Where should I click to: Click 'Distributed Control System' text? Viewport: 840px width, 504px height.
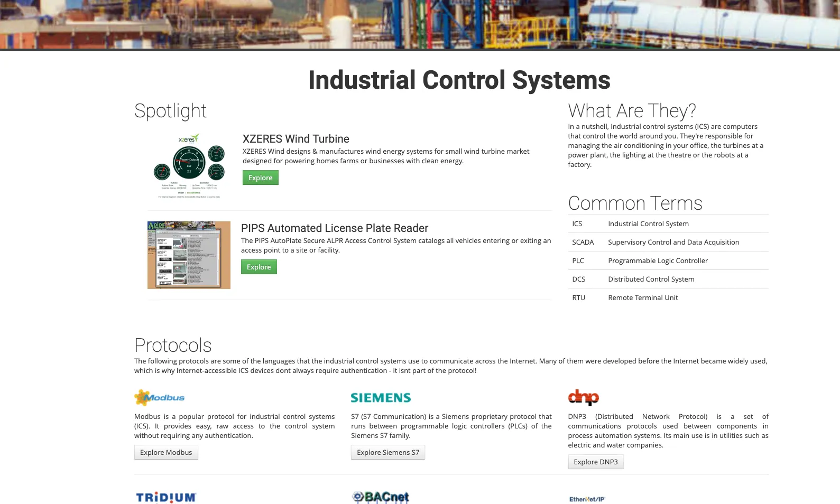(x=651, y=279)
